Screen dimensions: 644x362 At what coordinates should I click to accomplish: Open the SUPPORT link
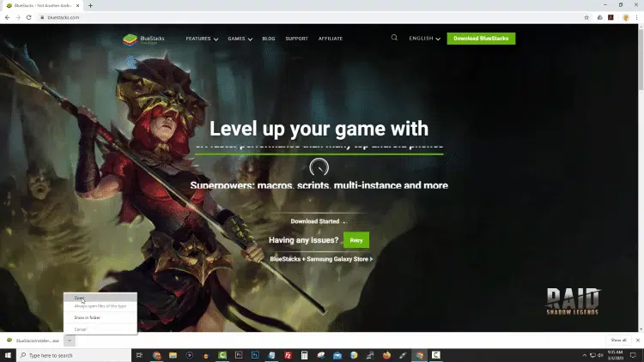(296, 39)
